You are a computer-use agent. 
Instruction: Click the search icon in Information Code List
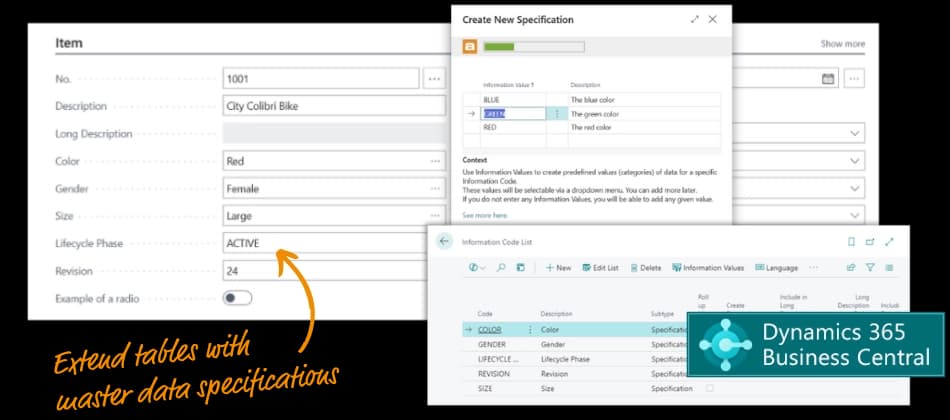tap(501, 267)
